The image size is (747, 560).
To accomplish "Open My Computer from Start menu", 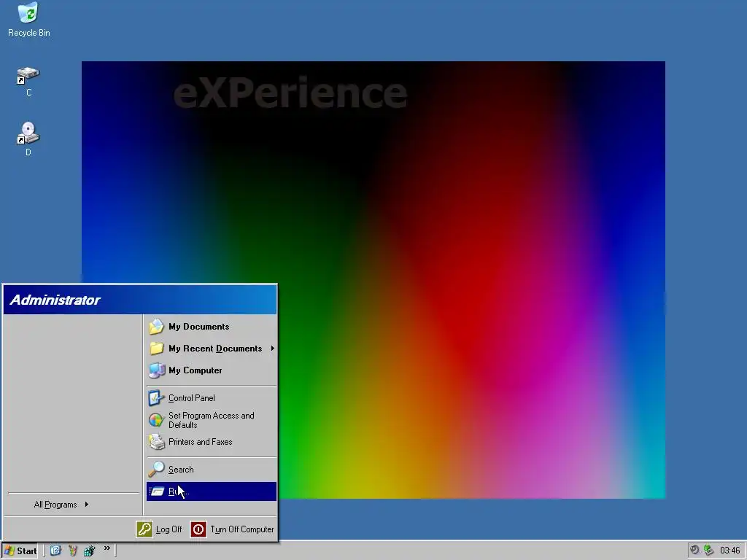I will coord(212,370).
